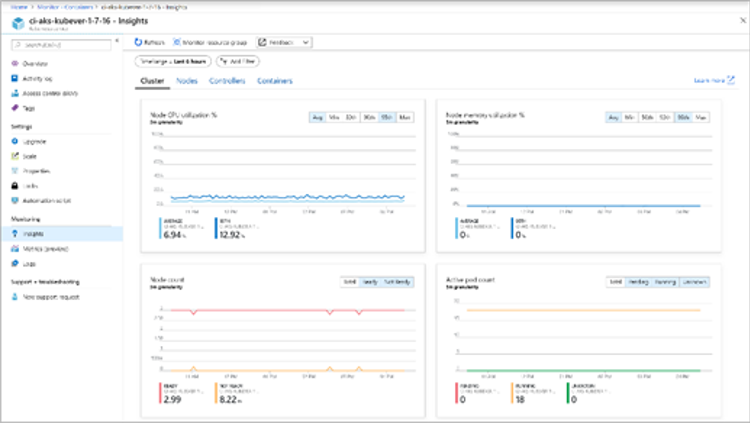This screenshot has width=750, height=423.
Task: Open Monitor - Containers breadcrumb link
Action: pos(65,7)
